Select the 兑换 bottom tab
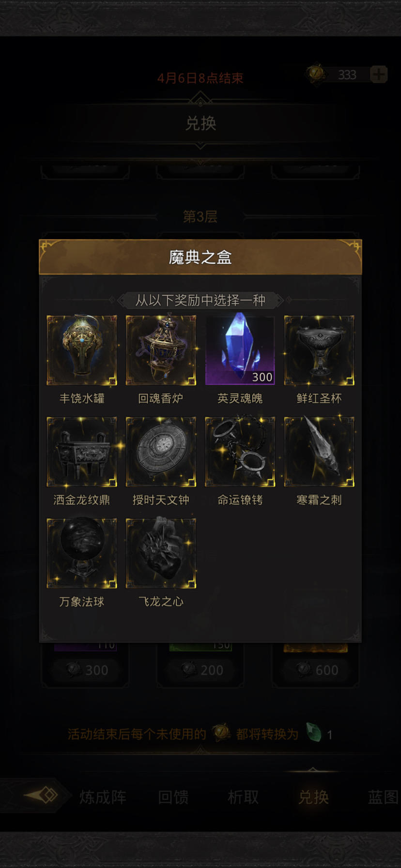Image resolution: width=401 pixels, height=868 pixels. 313,797
